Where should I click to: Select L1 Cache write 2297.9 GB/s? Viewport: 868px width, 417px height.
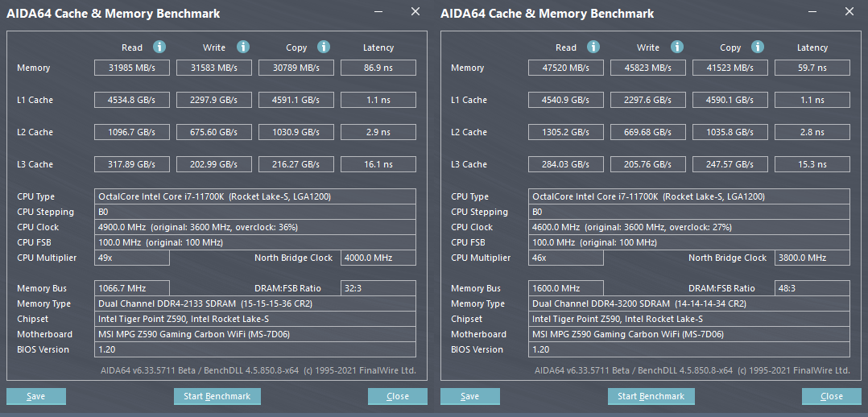(214, 100)
